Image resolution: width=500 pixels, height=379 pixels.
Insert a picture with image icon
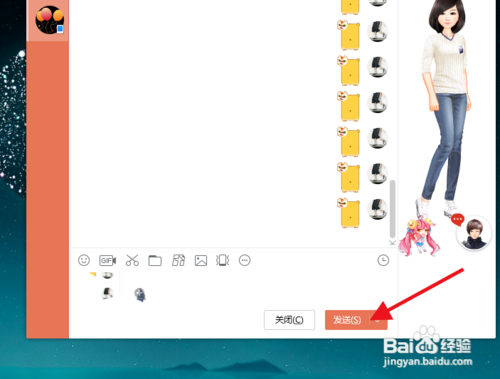click(x=201, y=260)
